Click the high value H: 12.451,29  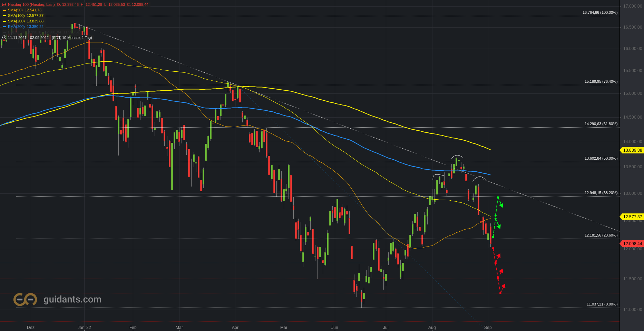pos(91,4)
